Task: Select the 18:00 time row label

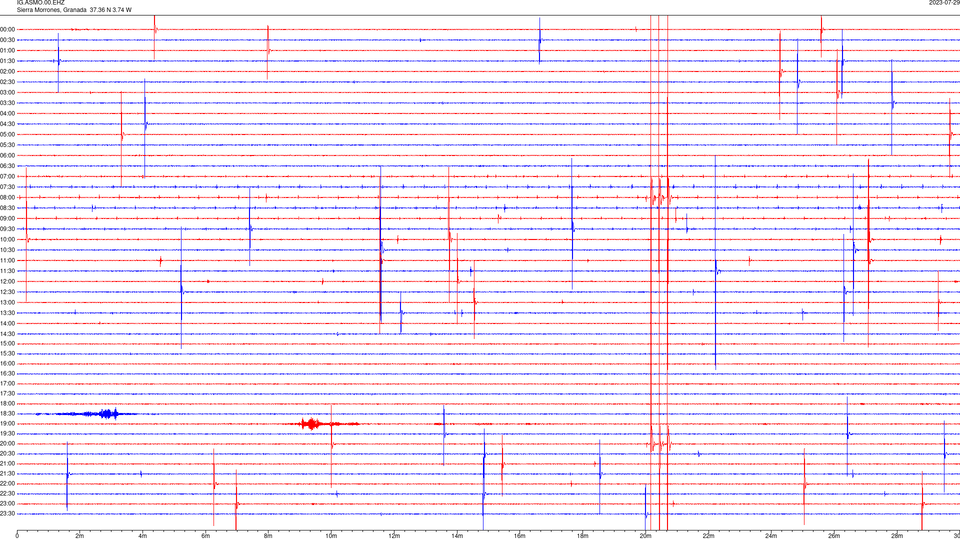Action: click(x=8, y=403)
